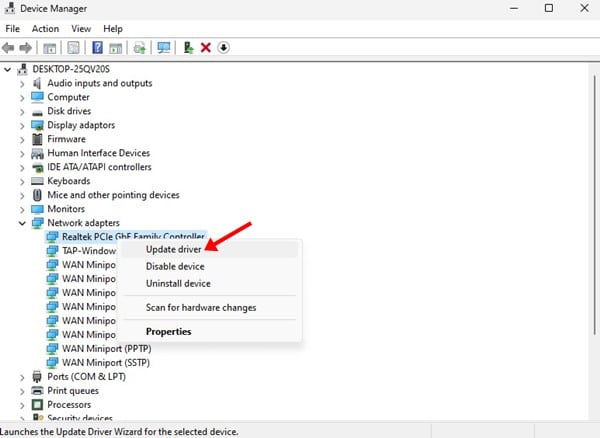Click the Network adapters icon
Screen dimensions: 600x438
(37, 223)
